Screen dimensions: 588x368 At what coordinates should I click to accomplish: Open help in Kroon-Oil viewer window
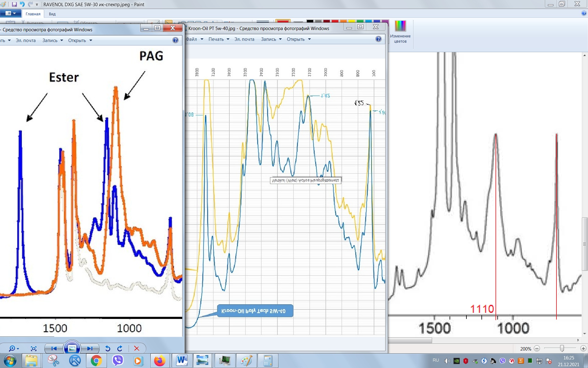click(378, 39)
